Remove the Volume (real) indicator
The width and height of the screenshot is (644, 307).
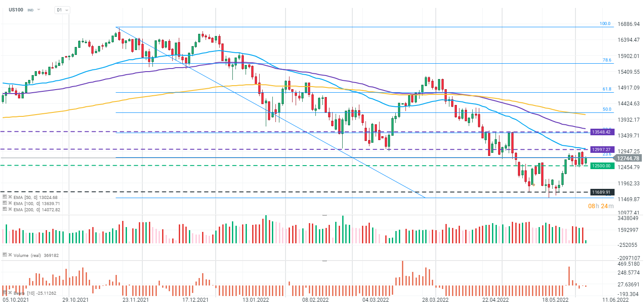10,255
